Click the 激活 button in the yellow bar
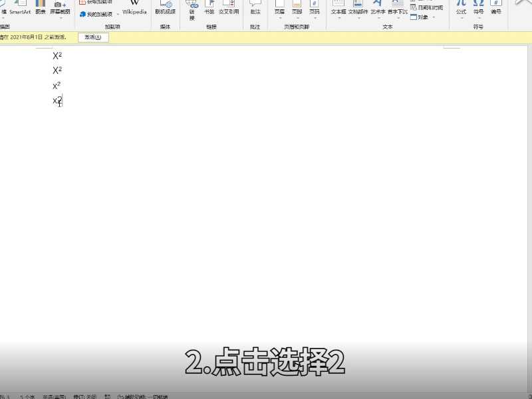The image size is (532, 399). 92,37
